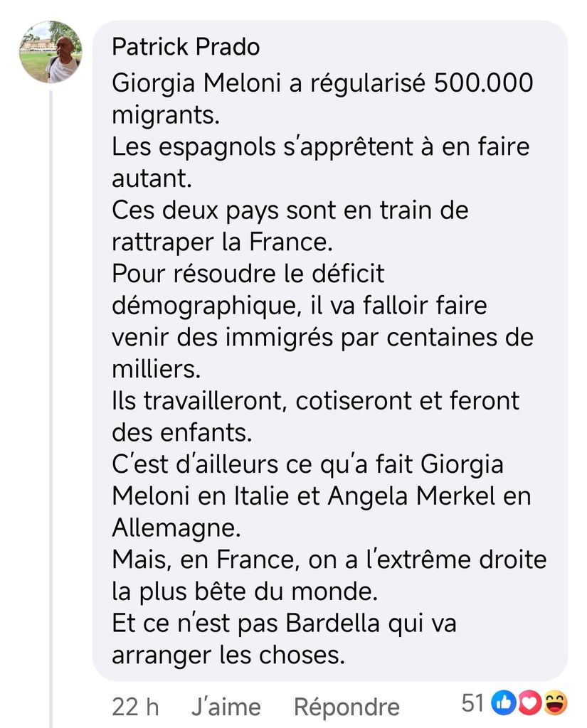587x728 pixels.
Task: Click the text "Ces deux pays sont en train"
Action: tap(290, 211)
